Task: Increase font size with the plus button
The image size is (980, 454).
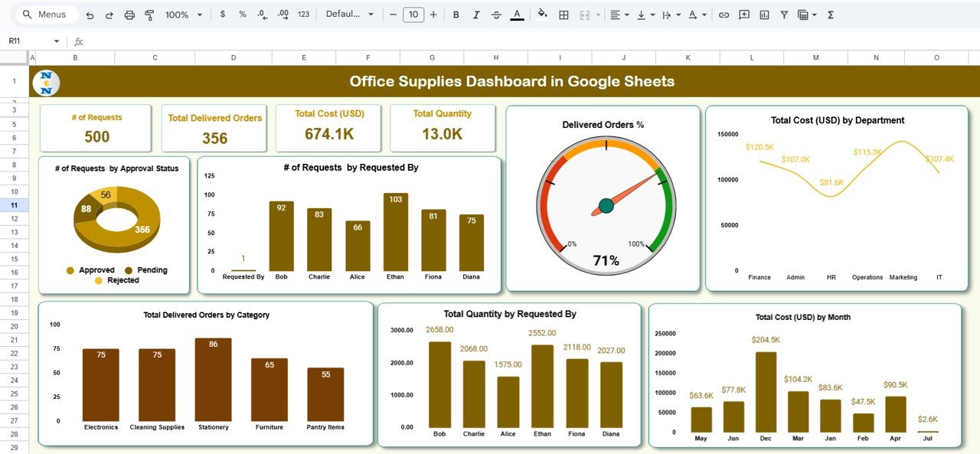Action: point(433,15)
